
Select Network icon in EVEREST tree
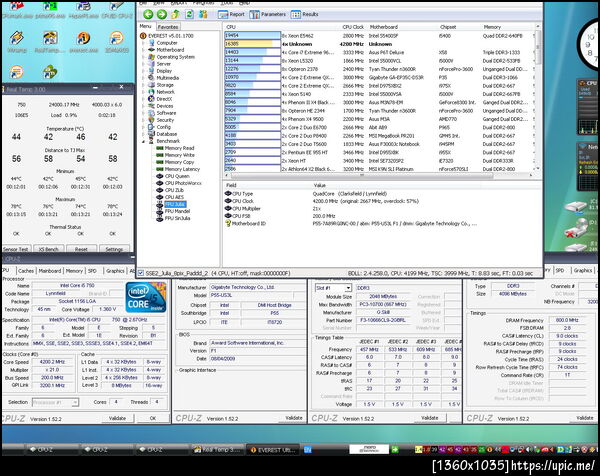point(151,92)
